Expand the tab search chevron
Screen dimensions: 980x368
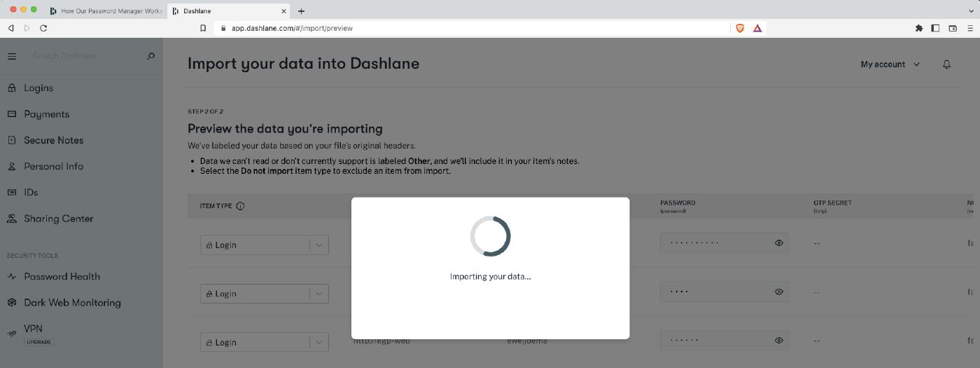pyautogui.click(x=970, y=11)
